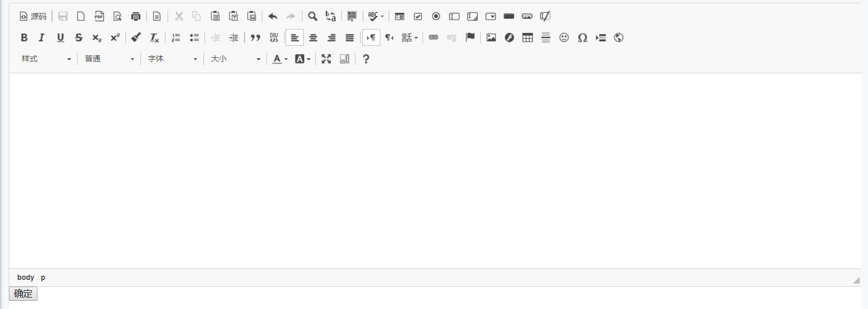Insert an image button
The width and height of the screenshot is (868, 309).
(527, 17)
